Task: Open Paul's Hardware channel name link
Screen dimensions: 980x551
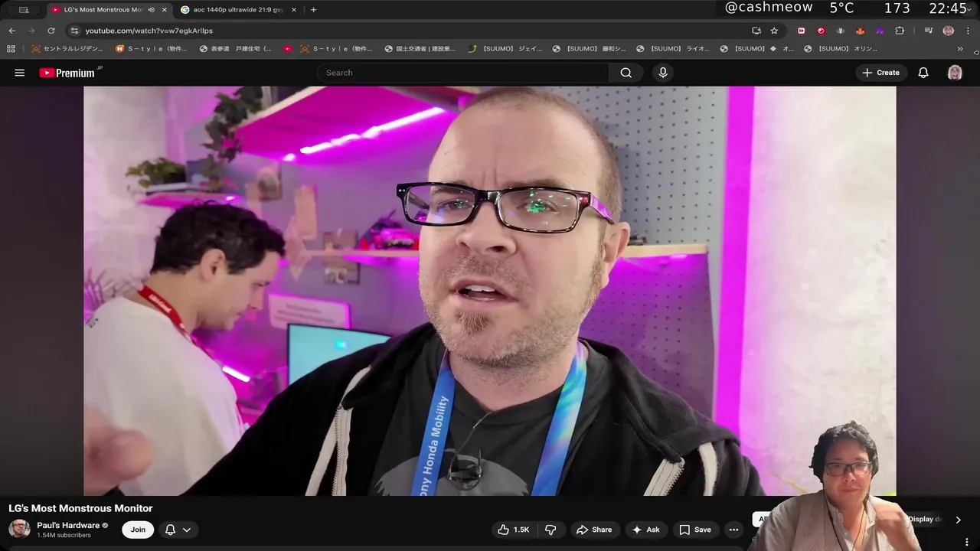Action: click(68, 525)
